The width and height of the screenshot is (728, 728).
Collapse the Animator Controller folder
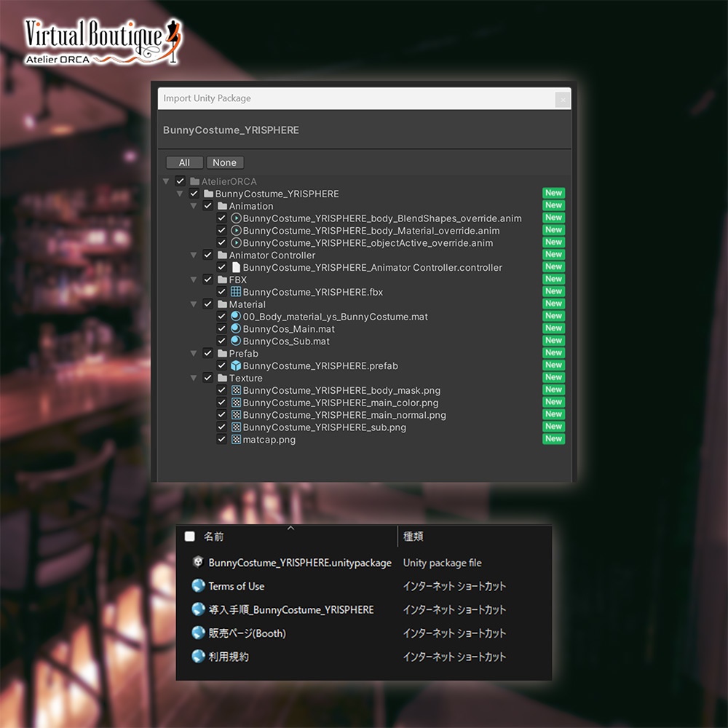[x=194, y=255]
